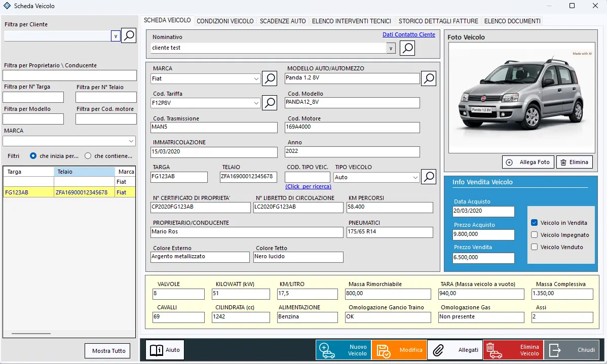Image resolution: width=607 pixels, height=364 pixels.
Task: Open Filtra per Cliente dropdown arrow
Action: click(x=116, y=36)
